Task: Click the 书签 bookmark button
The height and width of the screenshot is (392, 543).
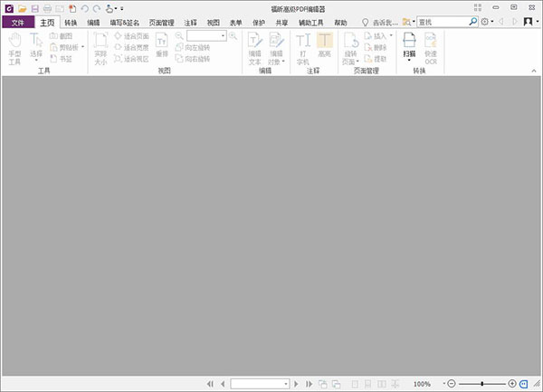Action: pyautogui.click(x=61, y=59)
